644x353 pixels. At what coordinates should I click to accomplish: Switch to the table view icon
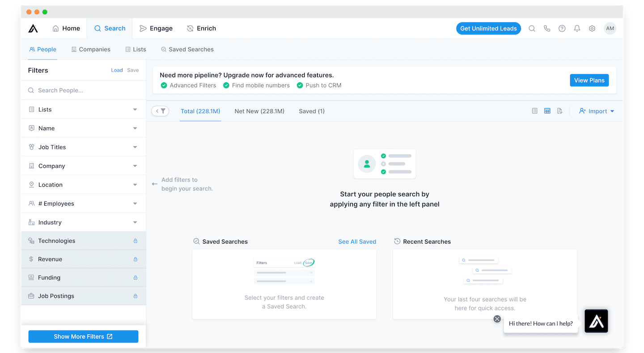[x=547, y=111]
